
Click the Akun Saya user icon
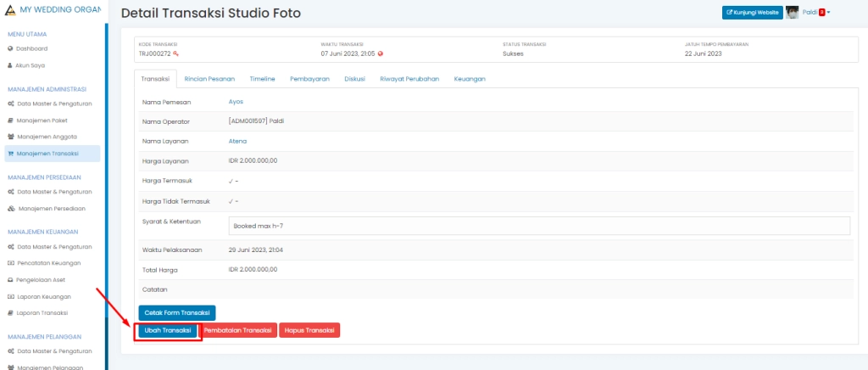pyautogui.click(x=10, y=64)
